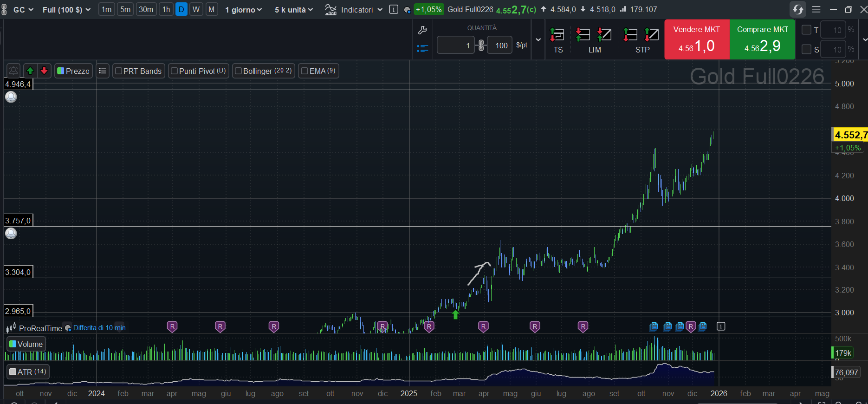Click the red down arrow sell icon

click(x=44, y=71)
